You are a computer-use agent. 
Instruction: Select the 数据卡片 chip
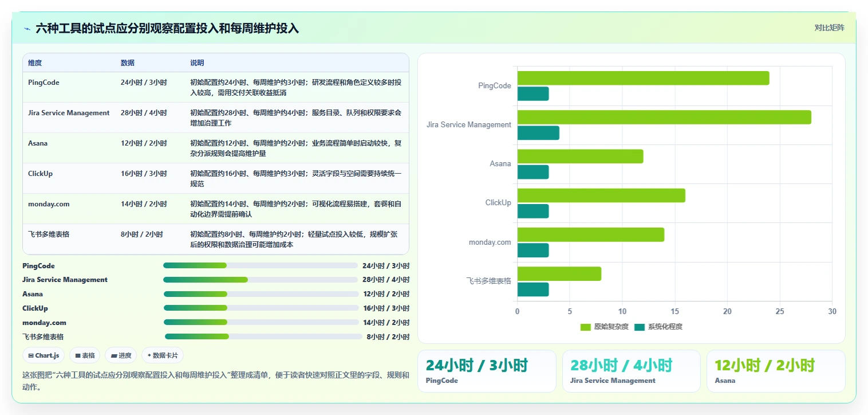[163, 355]
